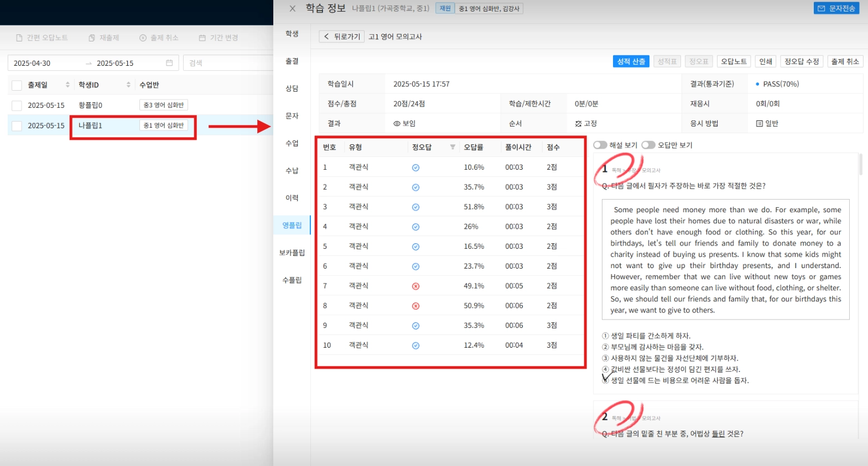
Task: Click the correct-answer mark in question 10's row
Action: [x=415, y=345]
